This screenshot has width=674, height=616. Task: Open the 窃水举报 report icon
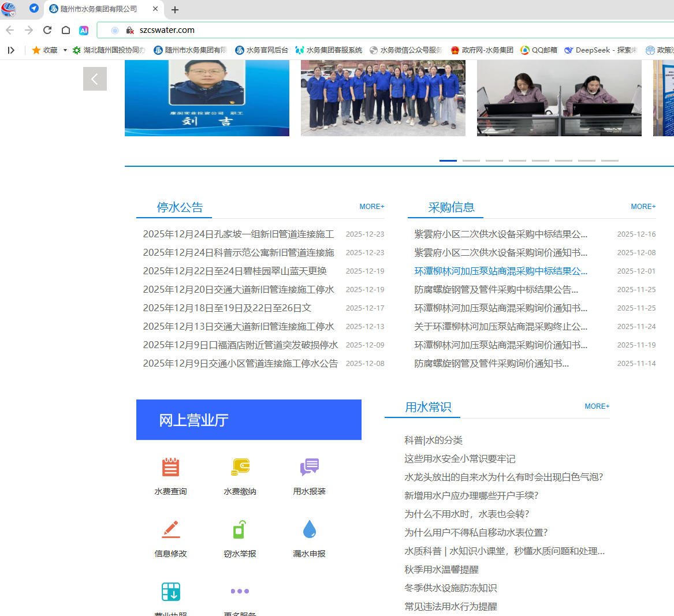coord(240,529)
